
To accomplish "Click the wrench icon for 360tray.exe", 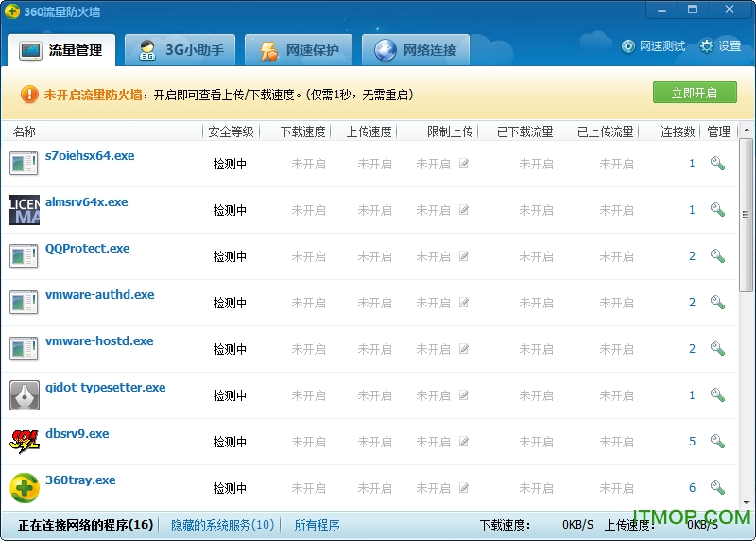I will point(717,488).
